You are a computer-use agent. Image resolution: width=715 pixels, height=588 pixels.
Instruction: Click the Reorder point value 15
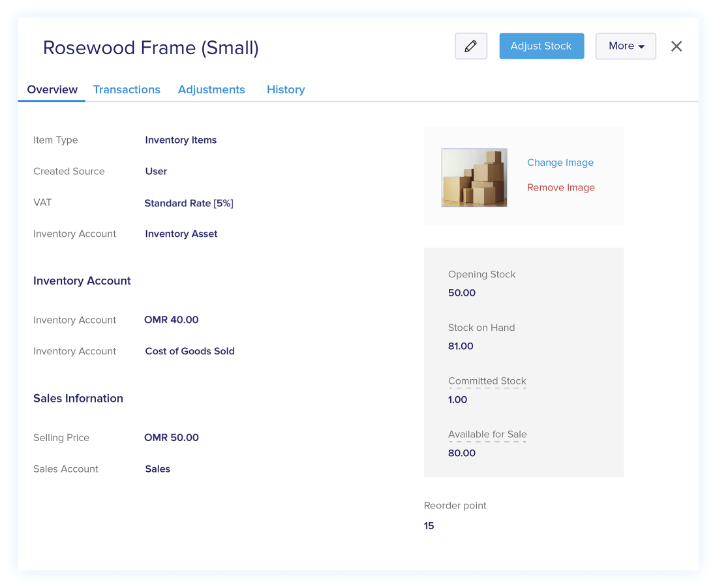(429, 526)
